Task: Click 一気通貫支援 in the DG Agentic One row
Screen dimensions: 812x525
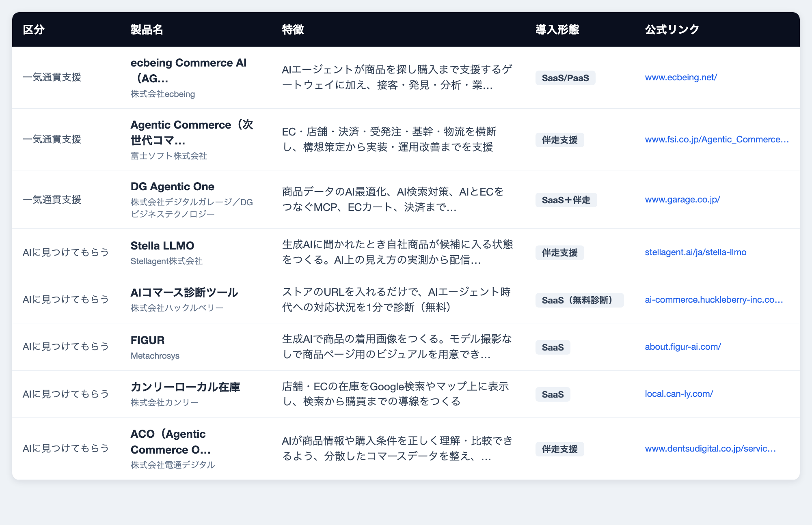Action: (52, 200)
